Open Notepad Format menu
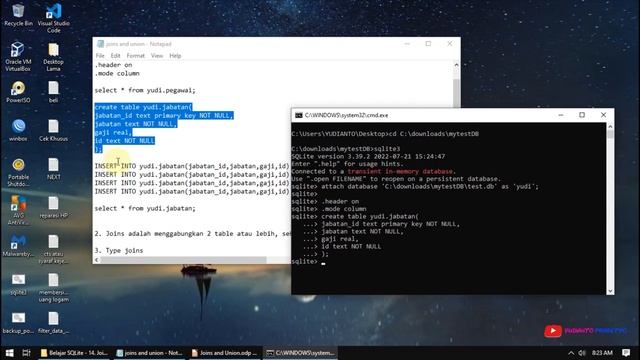Viewport: 640px width, 360px height. coord(136,56)
